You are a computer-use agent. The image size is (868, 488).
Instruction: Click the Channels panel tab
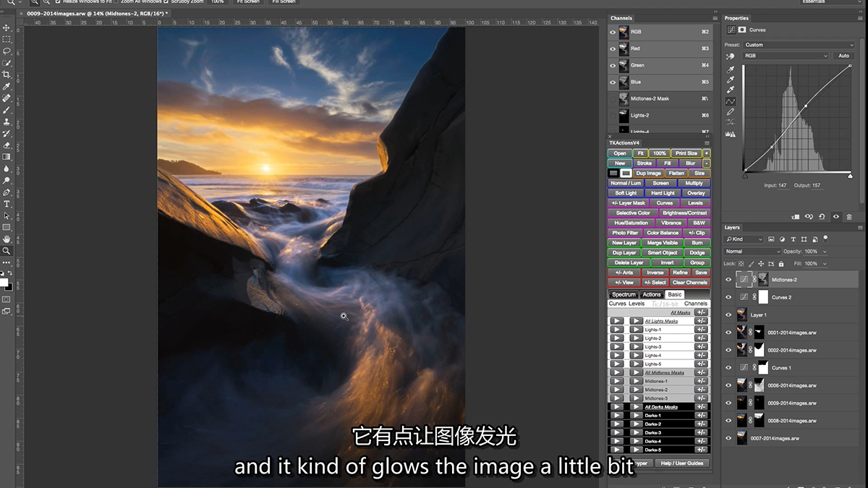point(621,18)
